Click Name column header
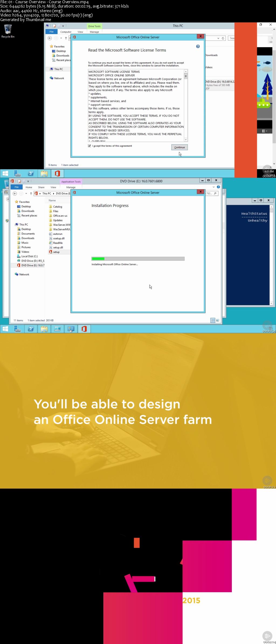Image resolution: width=276 pixels, height=644 pixels. [x=52, y=200]
